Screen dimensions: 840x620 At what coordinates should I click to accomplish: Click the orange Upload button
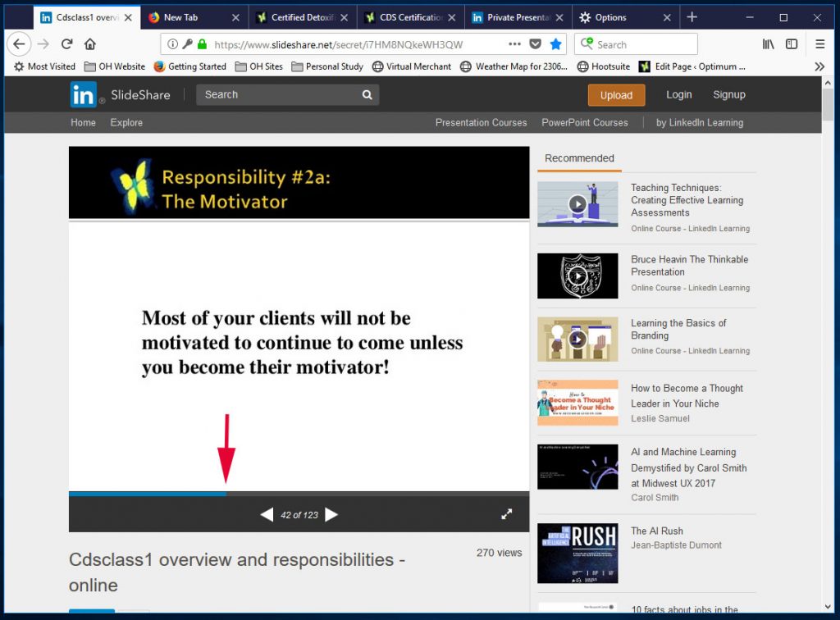[616, 95]
